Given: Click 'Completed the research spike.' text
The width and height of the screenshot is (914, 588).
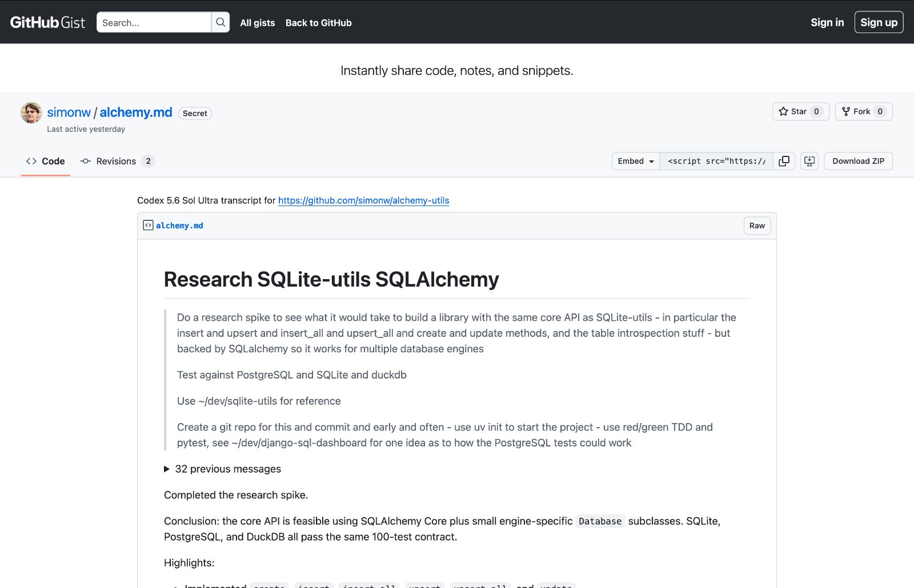Looking at the screenshot, I should click(x=236, y=495).
